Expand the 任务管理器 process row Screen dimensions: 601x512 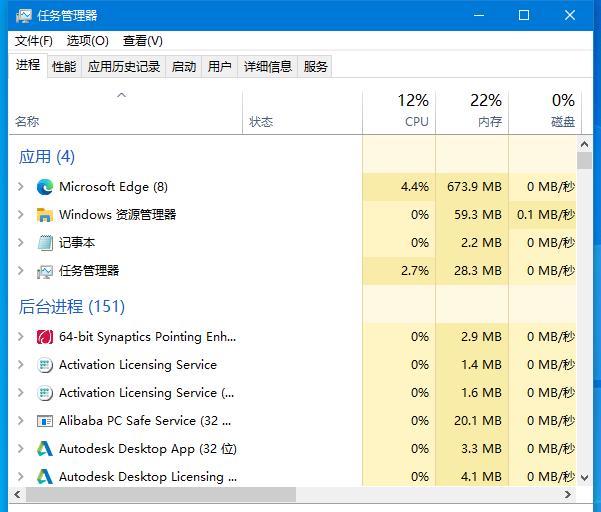[21, 271]
